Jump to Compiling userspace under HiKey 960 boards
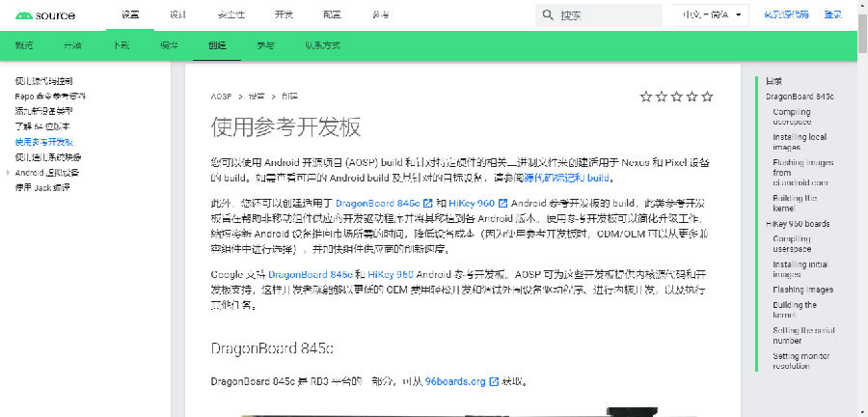Viewport: 868px width, 417px height. click(792, 244)
